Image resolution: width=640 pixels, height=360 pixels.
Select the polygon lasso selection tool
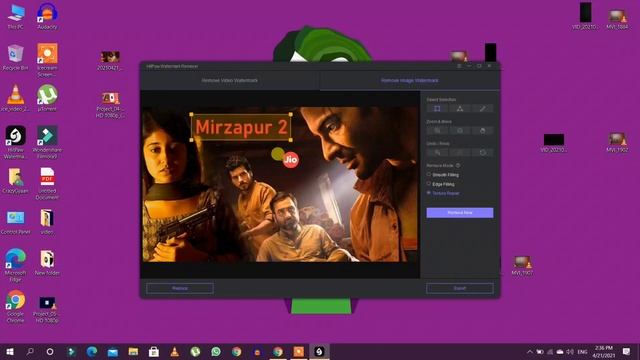(x=460, y=109)
